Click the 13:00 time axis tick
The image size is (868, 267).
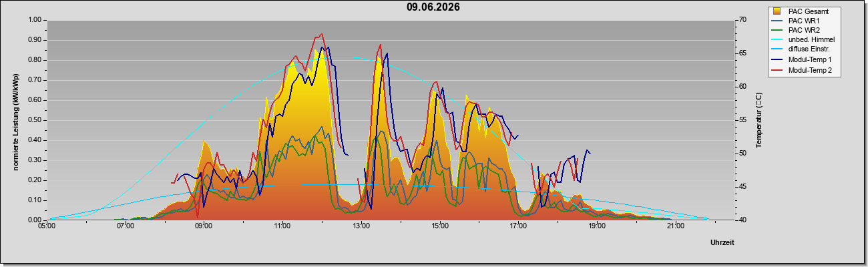tap(361, 226)
